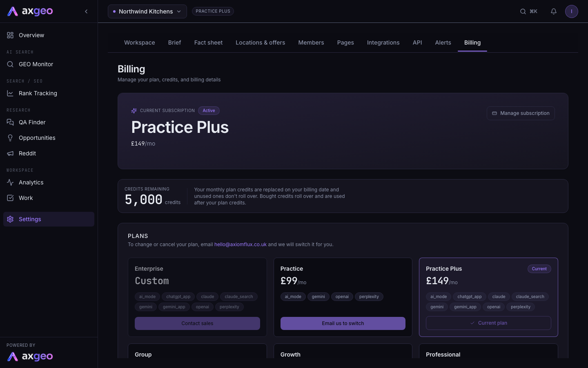
Task: Click the ai_mode tag on Practice plan
Action: pyautogui.click(x=293, y=297)
